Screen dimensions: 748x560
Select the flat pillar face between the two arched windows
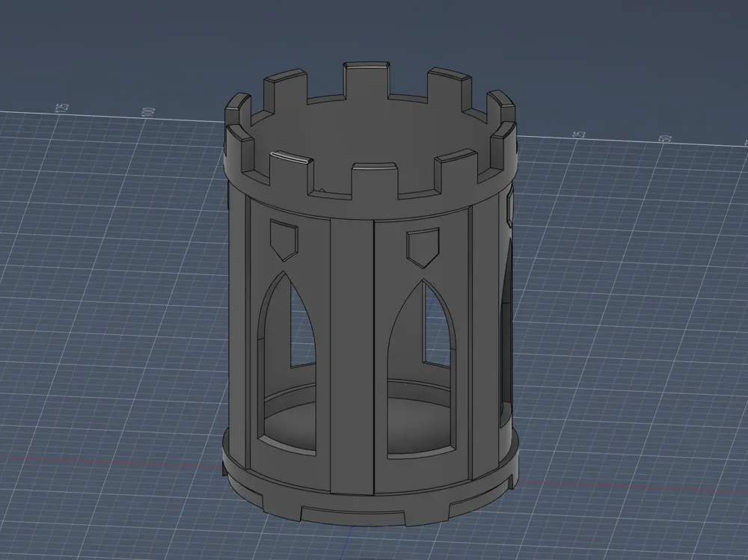coord(352,356)
